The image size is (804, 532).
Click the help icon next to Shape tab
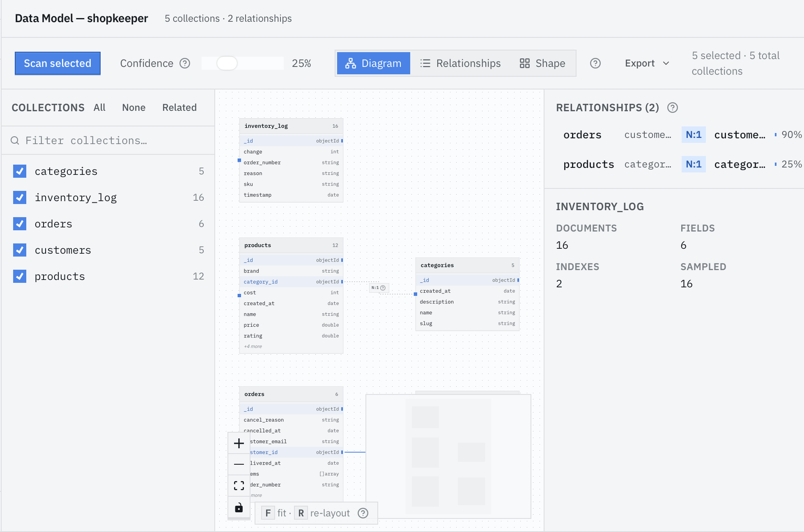pos(595,63)
